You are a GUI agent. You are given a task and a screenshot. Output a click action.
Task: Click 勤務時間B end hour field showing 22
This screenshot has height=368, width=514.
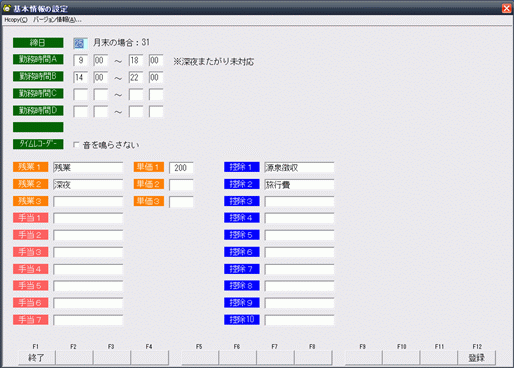tap(136, 77)
